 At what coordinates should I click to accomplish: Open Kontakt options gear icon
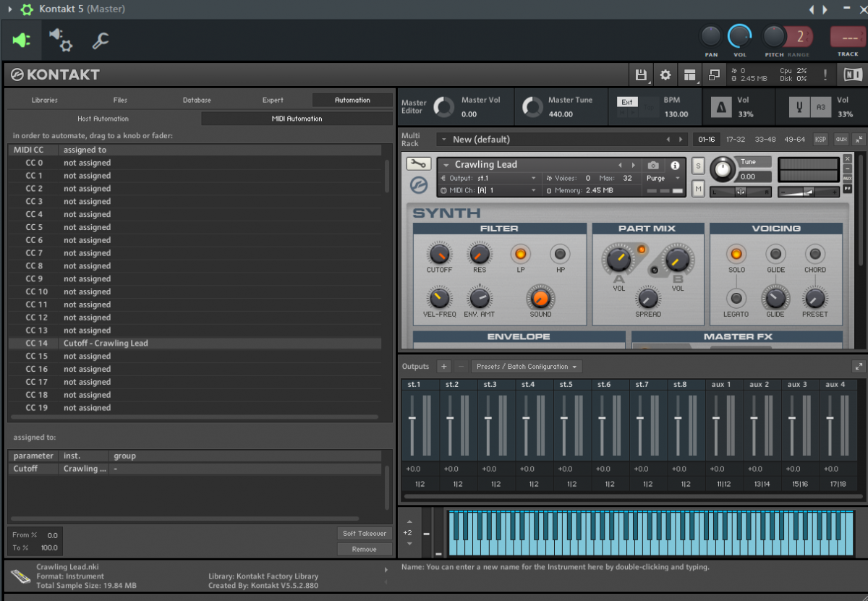(665, 74)
